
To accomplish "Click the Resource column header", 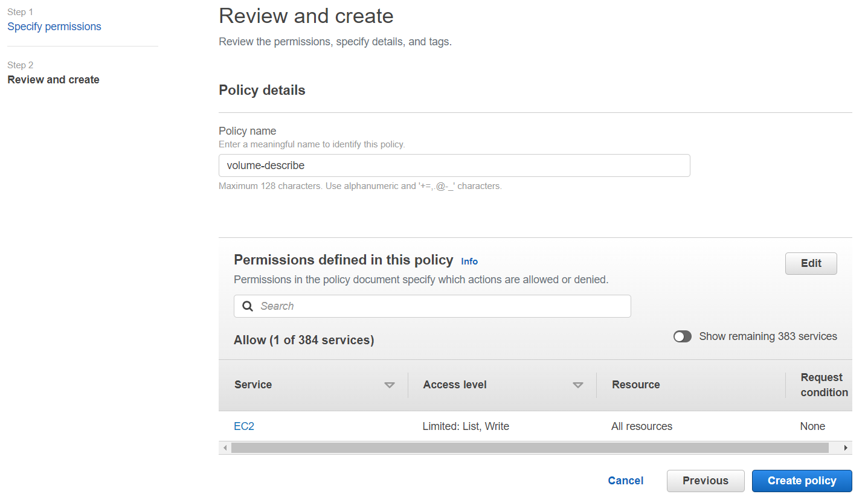I will pyautogui.click(x=635, y=385).
